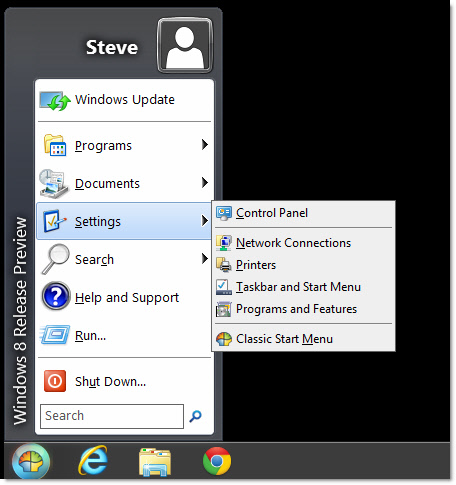Click the Programs folder icon
The height and width of the screenshot is (485, 456).
coord(55,145)
